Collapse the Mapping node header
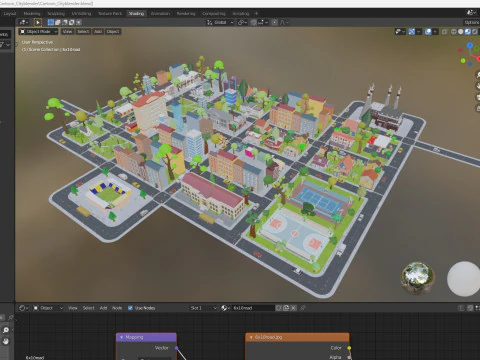This screenshot has width=480, height=360. (x=121, y=337)
